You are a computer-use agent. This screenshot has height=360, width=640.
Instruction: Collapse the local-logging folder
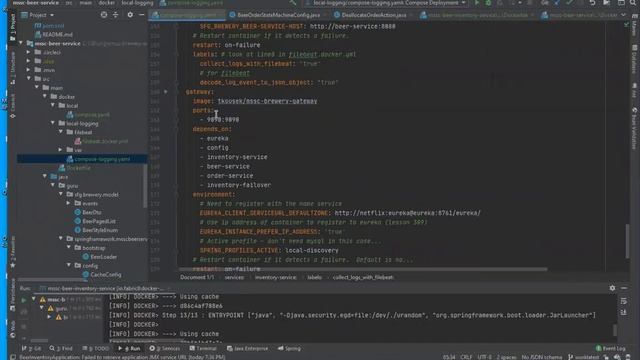53,123
